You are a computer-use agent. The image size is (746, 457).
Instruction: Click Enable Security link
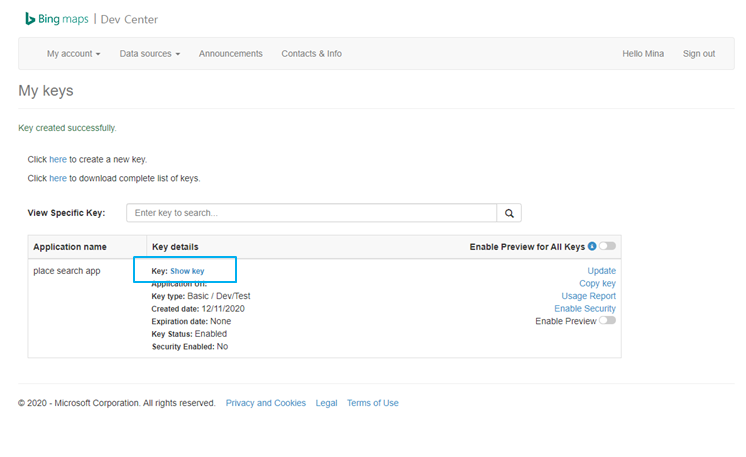(x=585, y=309)
